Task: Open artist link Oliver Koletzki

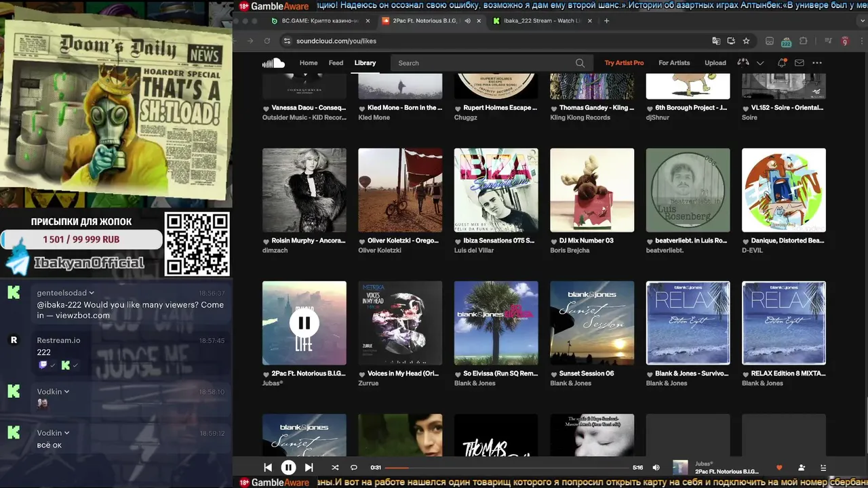Action: point(380,250)
